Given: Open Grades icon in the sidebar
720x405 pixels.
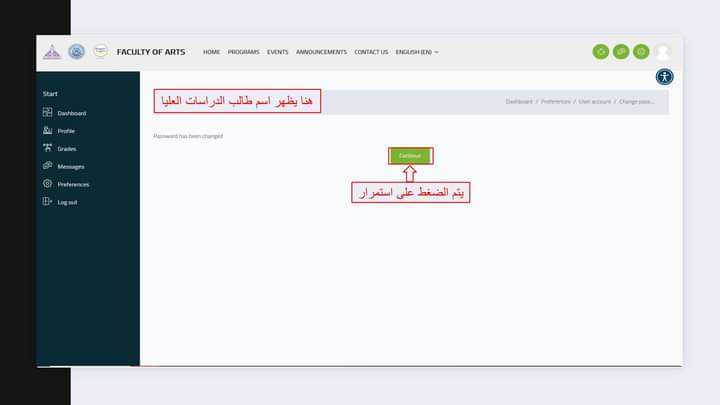Looking at the screenshot, I should [47, 148].
